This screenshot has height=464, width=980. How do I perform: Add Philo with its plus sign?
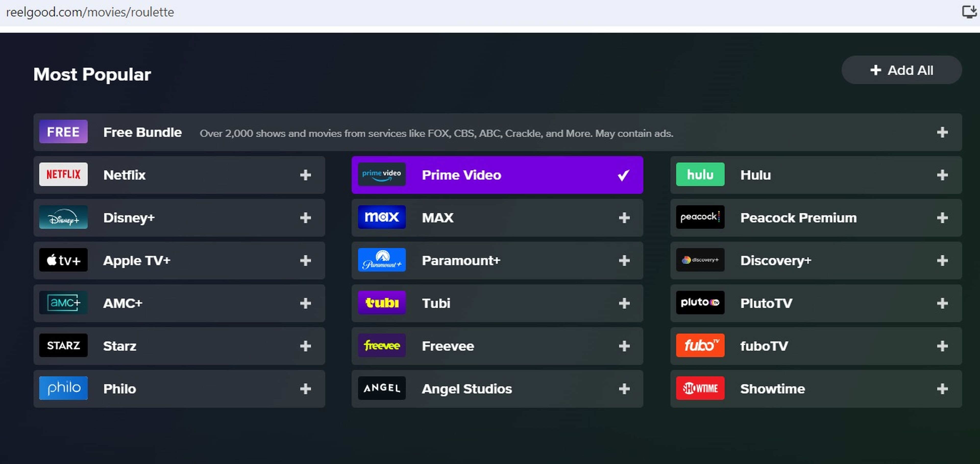[x=305, y=389]
